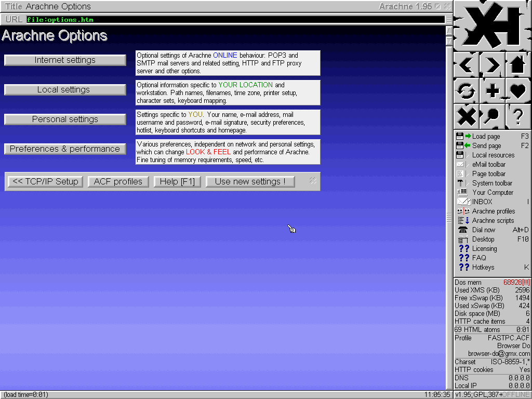
Task: Click the Help [F1] button
Action: pyautogui.click(x=177, y=181)
